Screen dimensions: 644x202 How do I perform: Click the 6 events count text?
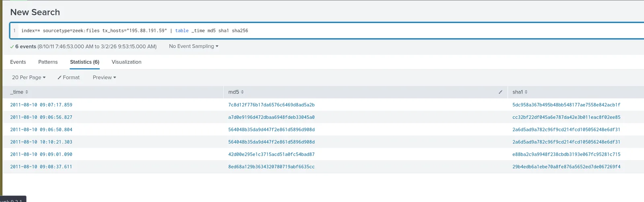coord(26,47)
